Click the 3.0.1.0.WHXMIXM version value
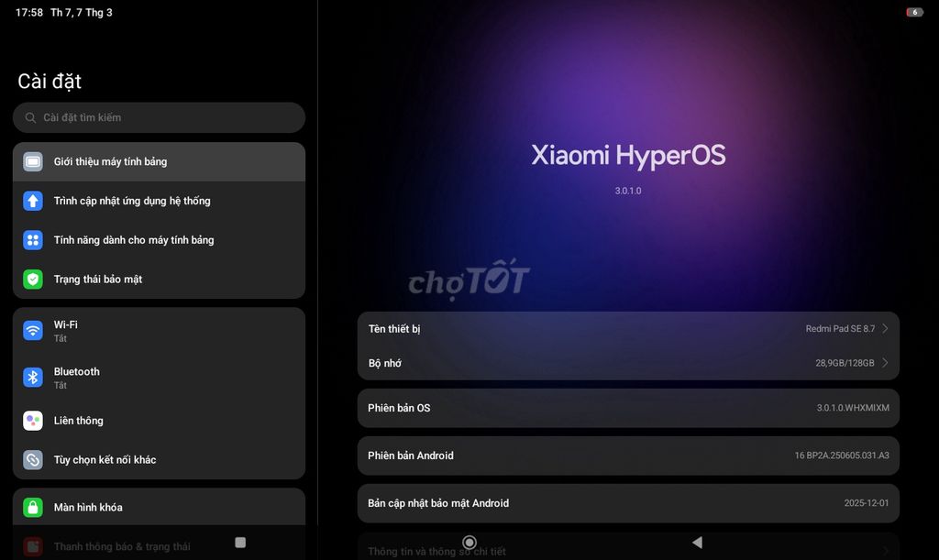Screen dimensions: 939x560 [853, 408]
